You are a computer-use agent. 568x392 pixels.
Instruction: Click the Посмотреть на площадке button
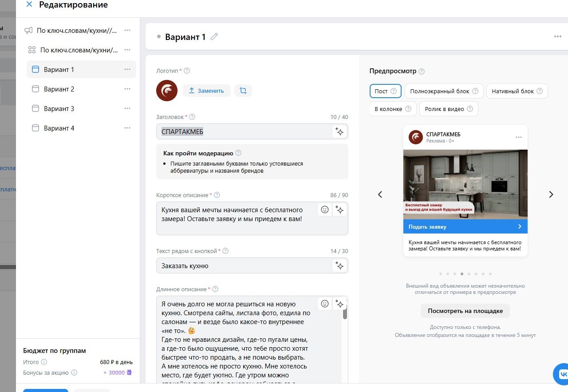point(465,311)
